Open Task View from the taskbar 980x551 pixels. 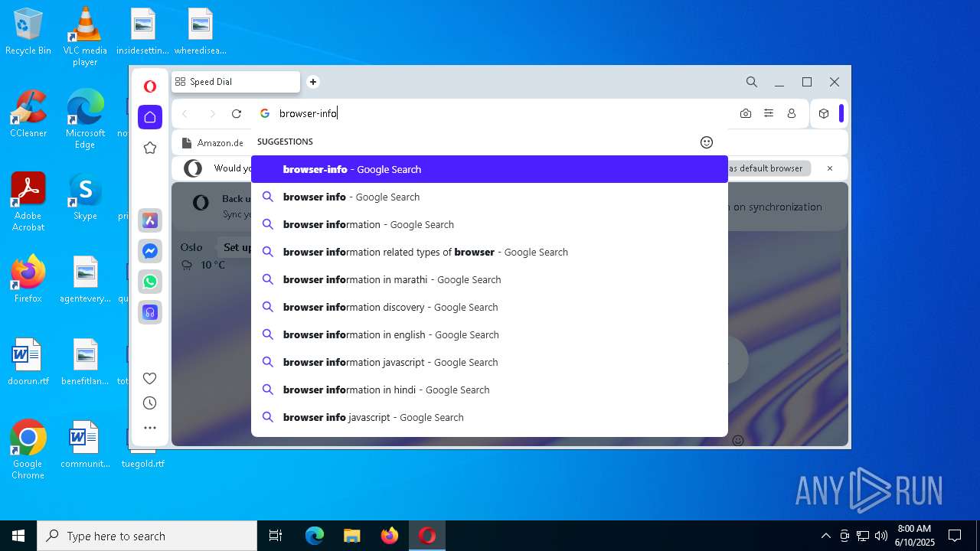pos(276,536)
